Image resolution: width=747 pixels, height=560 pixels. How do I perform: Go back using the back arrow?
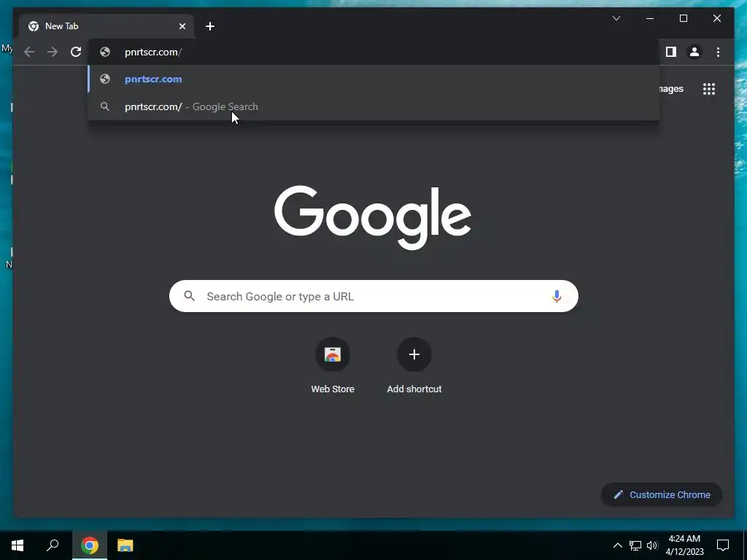point(29,52)
